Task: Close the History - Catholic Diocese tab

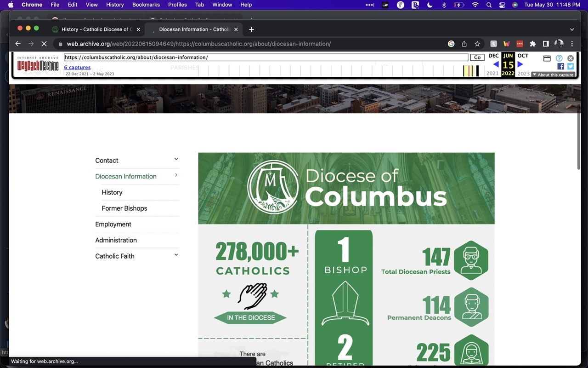Action: pos(138,29)
